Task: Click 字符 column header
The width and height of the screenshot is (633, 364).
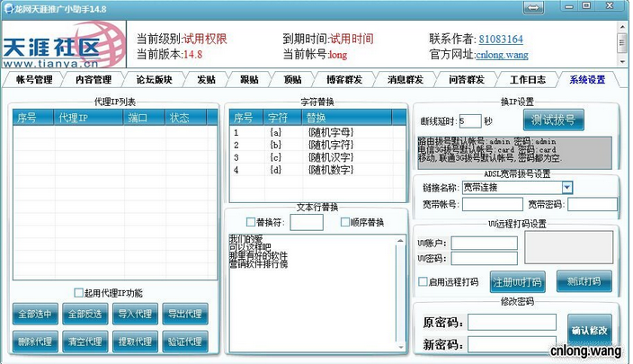Action: [x=282, y=118]
